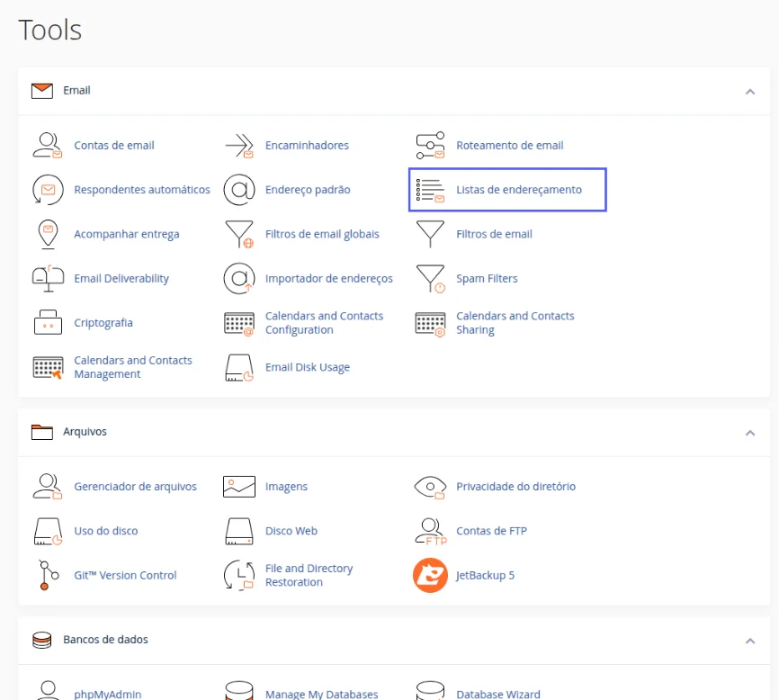Click the Bancos de dados header label
The height and width of the screenshot is (700, 779).
[x=105, y=640]
